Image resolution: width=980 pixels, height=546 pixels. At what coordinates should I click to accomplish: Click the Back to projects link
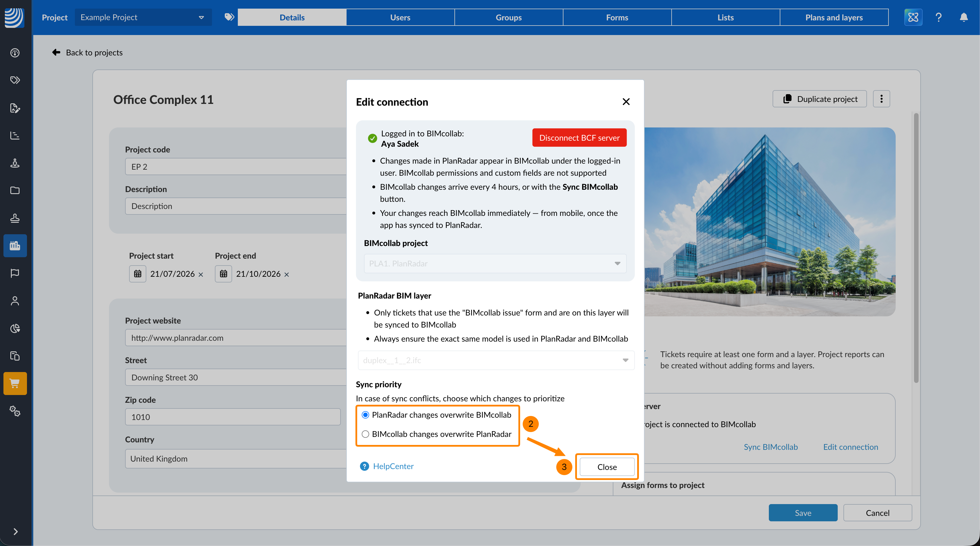point(94,52)
